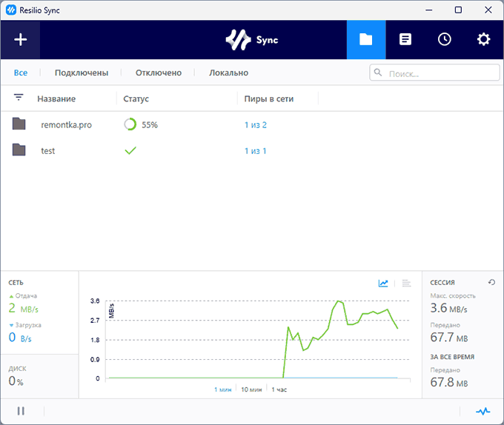The width and height of the screenshot is (504, 425).
Task: Select the Все tab
Action: [x=21, y=73]
